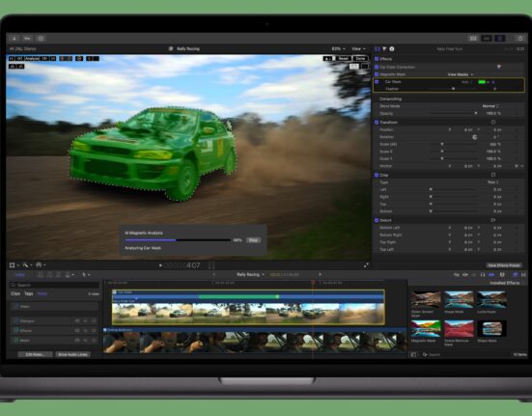Click the timeline history back arrow
Image resolution: width=532 pixels, height=416 pixels.
(213, 274)
